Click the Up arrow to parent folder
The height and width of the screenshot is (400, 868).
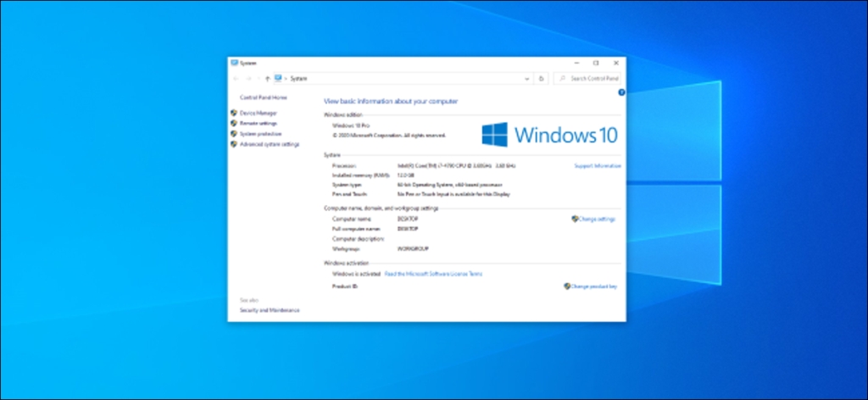coord(267,79)
